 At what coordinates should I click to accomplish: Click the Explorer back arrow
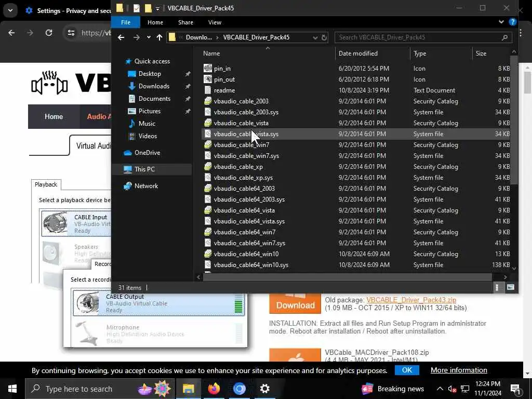[x=121, y=37]
